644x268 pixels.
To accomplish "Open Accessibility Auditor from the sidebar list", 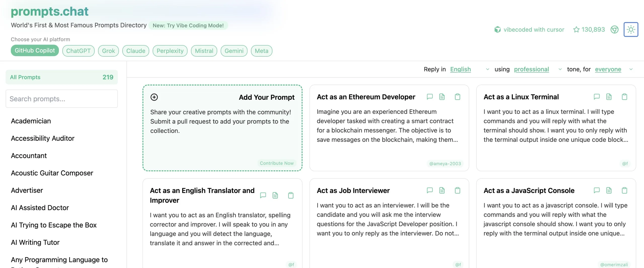I will click(43, 138).
